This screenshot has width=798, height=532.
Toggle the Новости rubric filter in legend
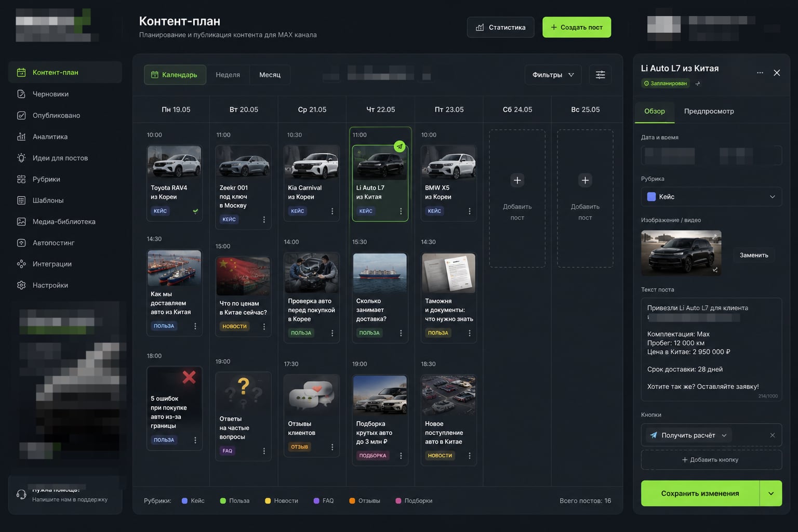point(281,501)
